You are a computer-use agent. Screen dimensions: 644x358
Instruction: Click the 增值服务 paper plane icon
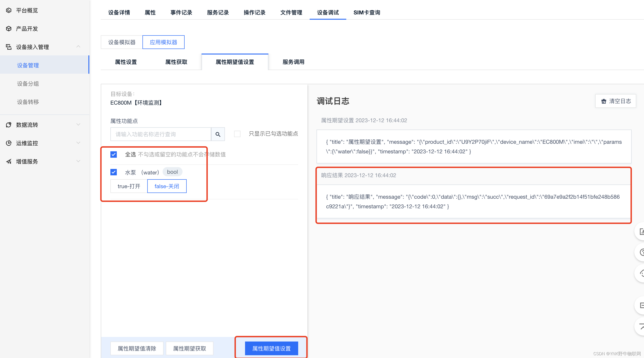pyautogui.click(x=9, y=161)
